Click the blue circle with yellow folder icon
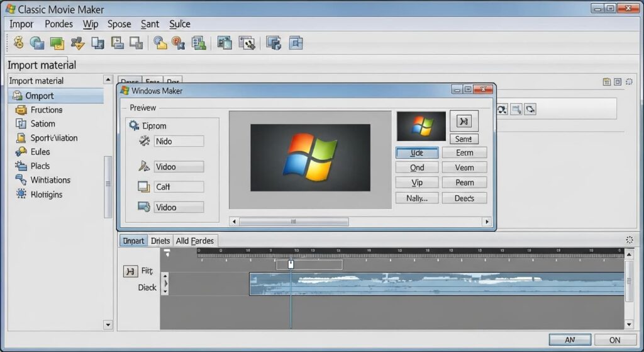The width and height of the screenshot is (644, 352). click(160, 43)
